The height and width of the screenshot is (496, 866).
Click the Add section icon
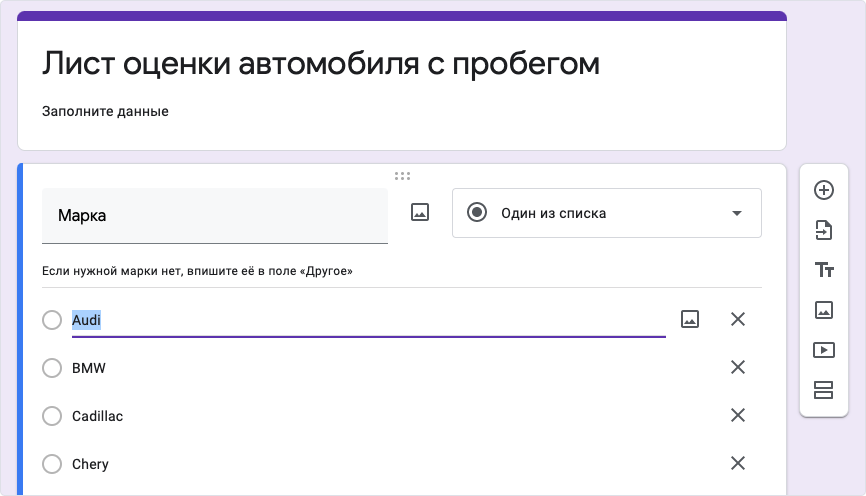click(x=823, y=390)
